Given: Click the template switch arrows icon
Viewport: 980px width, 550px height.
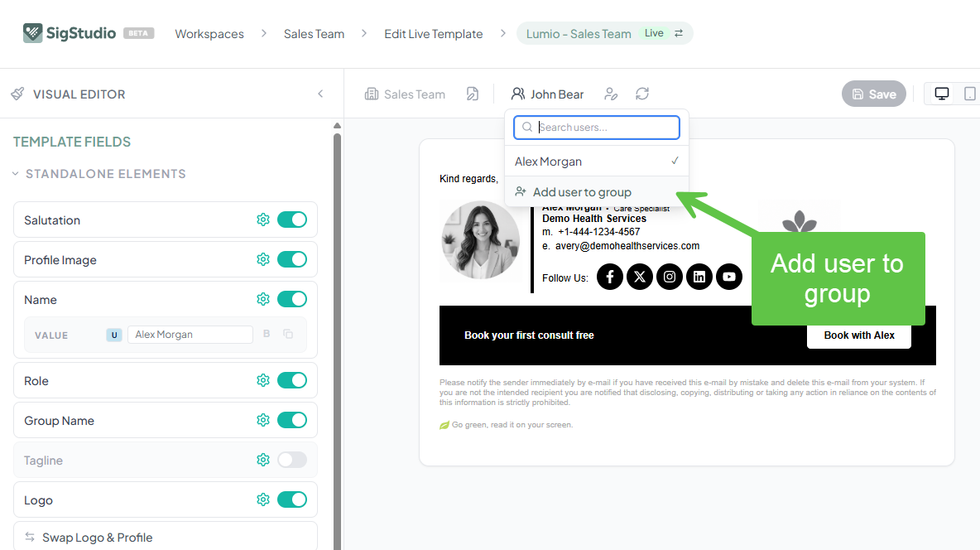Looking at the screenshot, I should click(679, 33).
